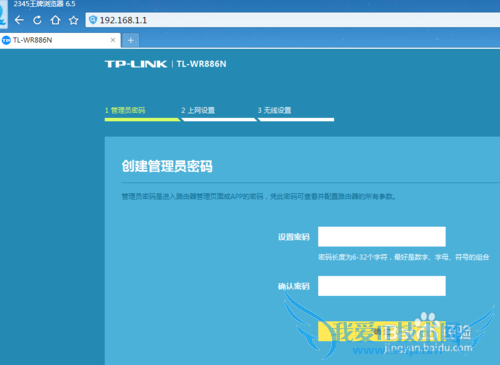
Task: Bookmark the page with the star icon
Action: point(73,20)
